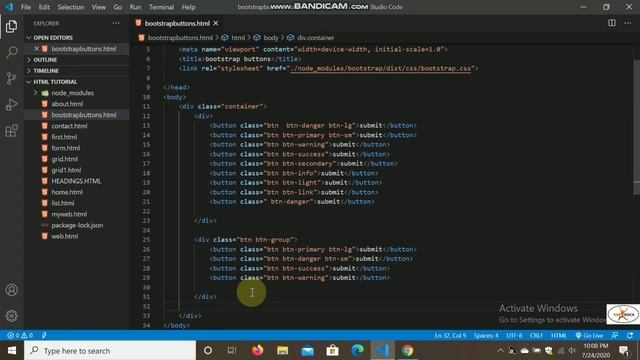The image size is (640, 360).
Task: Switch to Chrome from the taskbar
Action: (407, 351)
